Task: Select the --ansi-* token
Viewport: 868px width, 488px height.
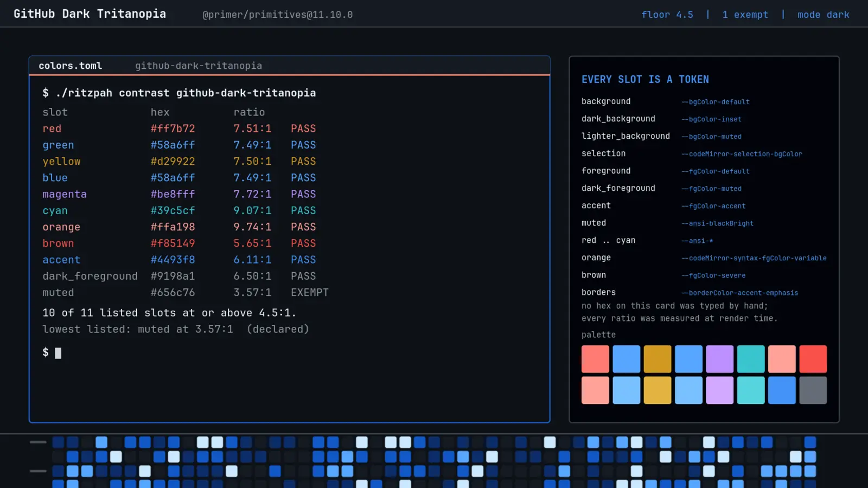Action: pyautogui.click(x=697, y=241)
